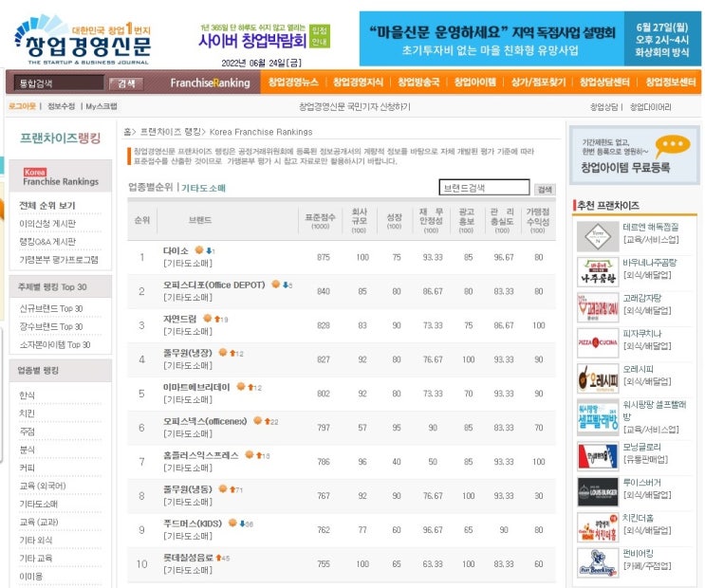Open the 창업상담 link in top right
The width and height of the screenshot is (705, 588).
click(x=603, y=107)
